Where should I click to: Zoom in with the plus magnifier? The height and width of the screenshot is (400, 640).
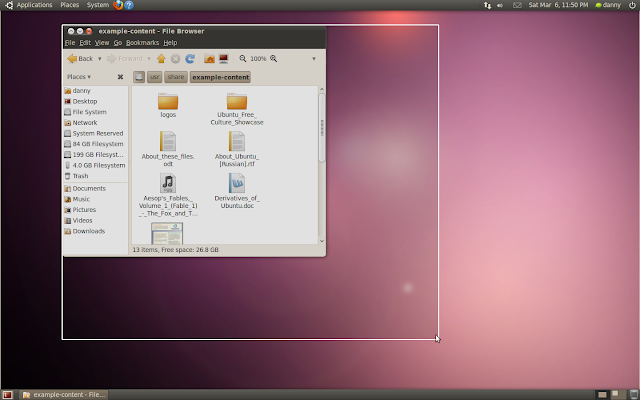pyautogui.click(x=273, y=59)
